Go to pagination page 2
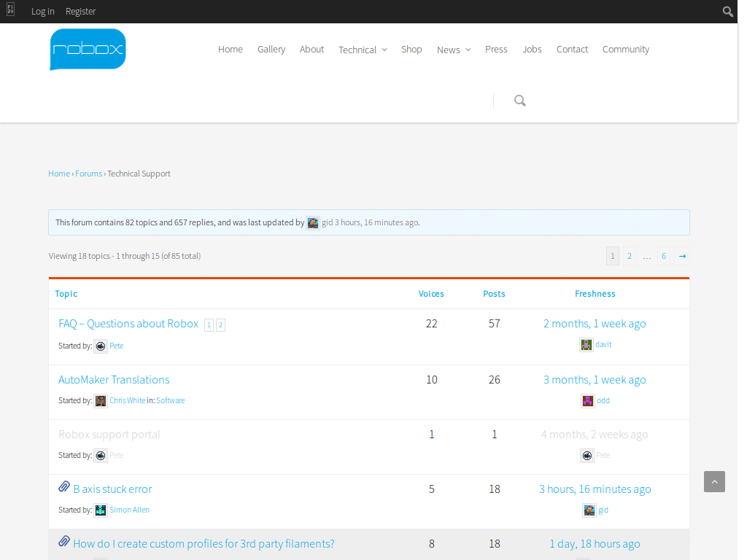Image resolution: width=747 pixels, height=560 pixels. click(x=630, y=256)
